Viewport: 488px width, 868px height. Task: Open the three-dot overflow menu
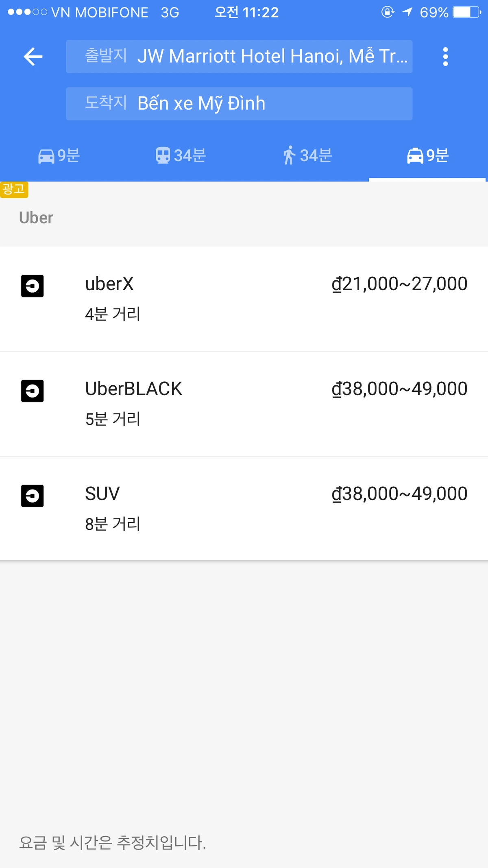pos(445,57)
